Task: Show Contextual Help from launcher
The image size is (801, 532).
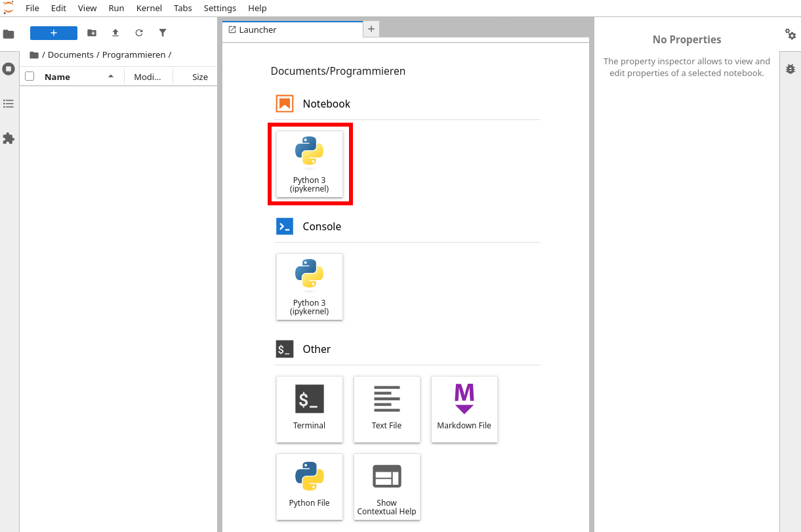Action: [x=386, y=486]
